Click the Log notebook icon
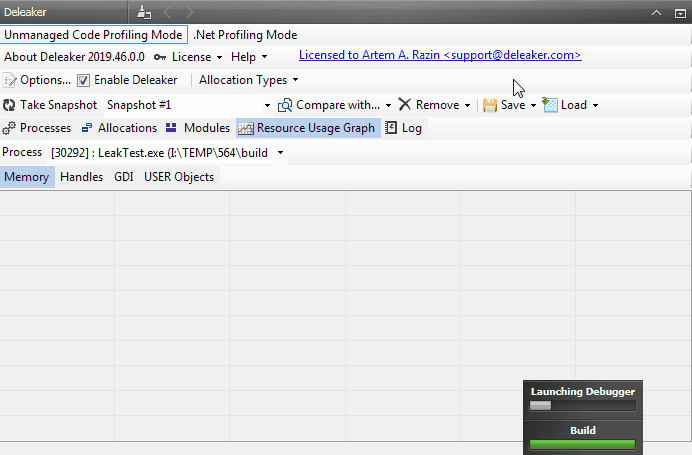The image size is (692, 455). pos(391,128)
